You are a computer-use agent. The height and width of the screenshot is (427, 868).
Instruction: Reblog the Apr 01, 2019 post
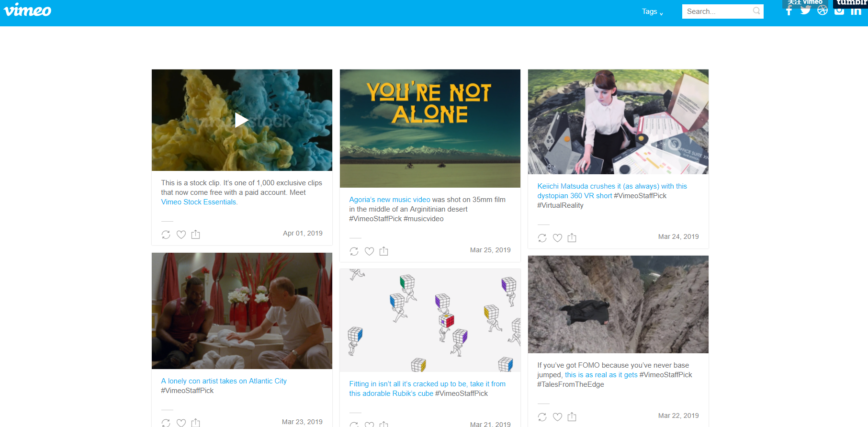166,235
